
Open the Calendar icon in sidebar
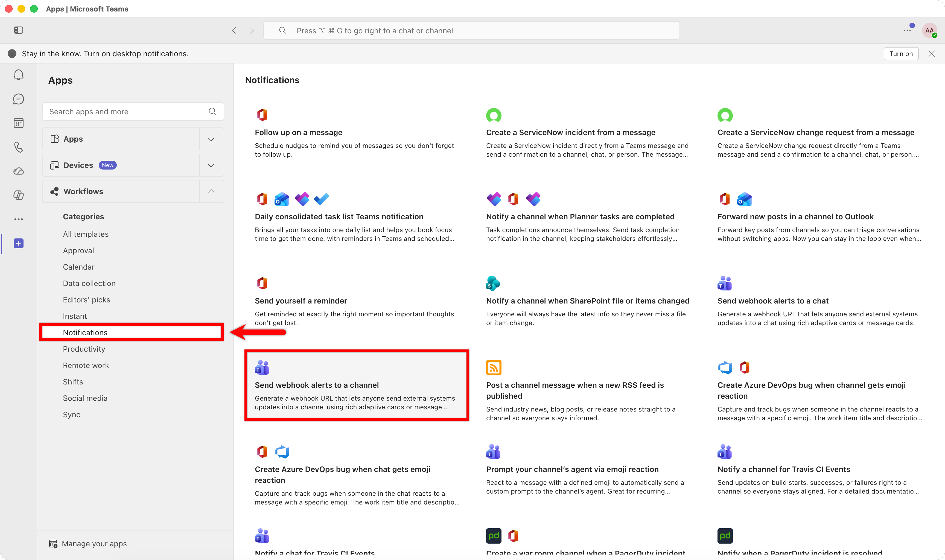click(x=19, y=123)
